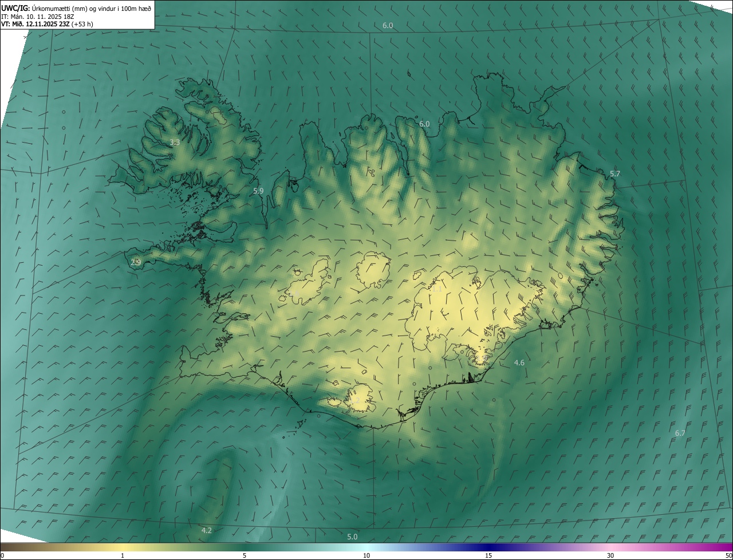Screen dimensions: 733x560
Task: Click the initial time line 'IT: Mán. 10. 11. 2025 18Z'
Action: (x=39, y=17)
